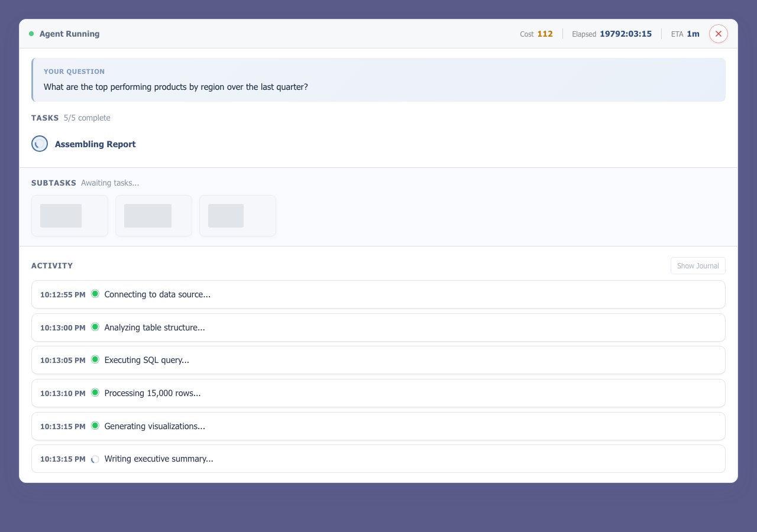Click the green dot next to Analyzing table structure
This screenshot has height=532, width=757.
95,326
